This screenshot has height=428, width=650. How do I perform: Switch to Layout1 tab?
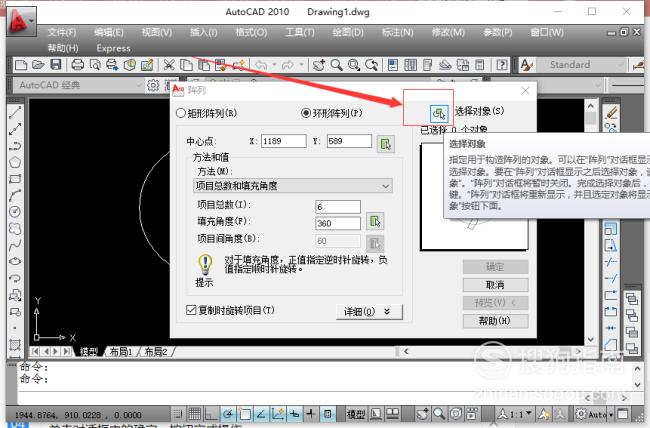coord(121,352)
